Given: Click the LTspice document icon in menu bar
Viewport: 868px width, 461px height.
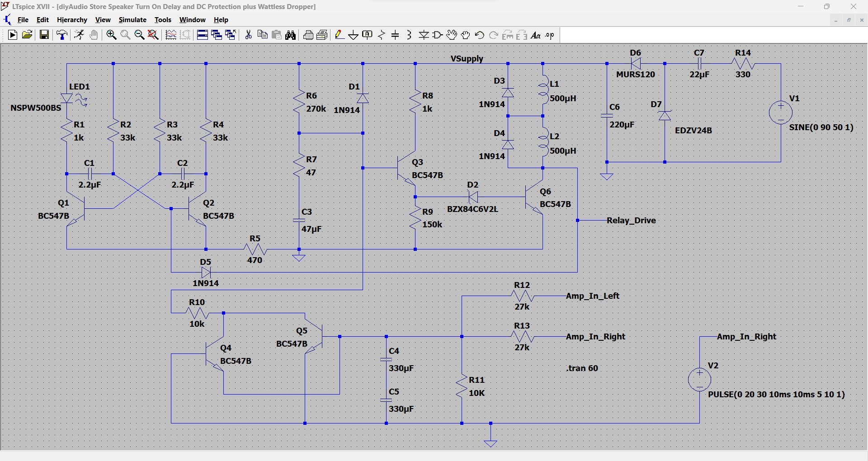Looking at the screenshot, I should pyautogui.click(x=7, y=20).
